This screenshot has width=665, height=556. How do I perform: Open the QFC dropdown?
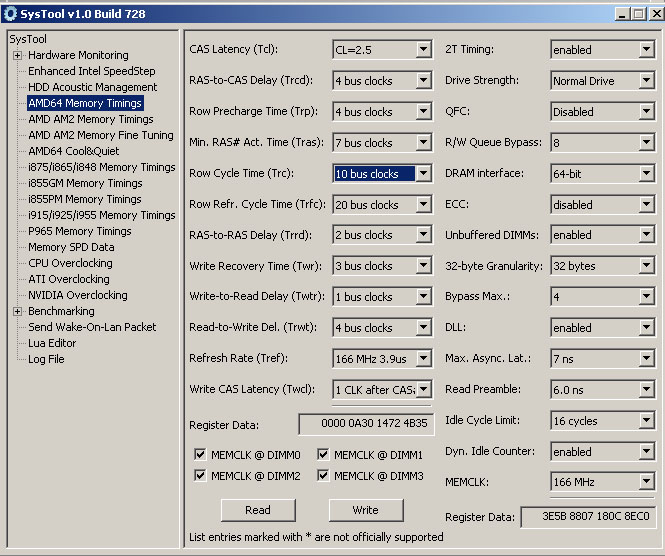click(603, 112)
